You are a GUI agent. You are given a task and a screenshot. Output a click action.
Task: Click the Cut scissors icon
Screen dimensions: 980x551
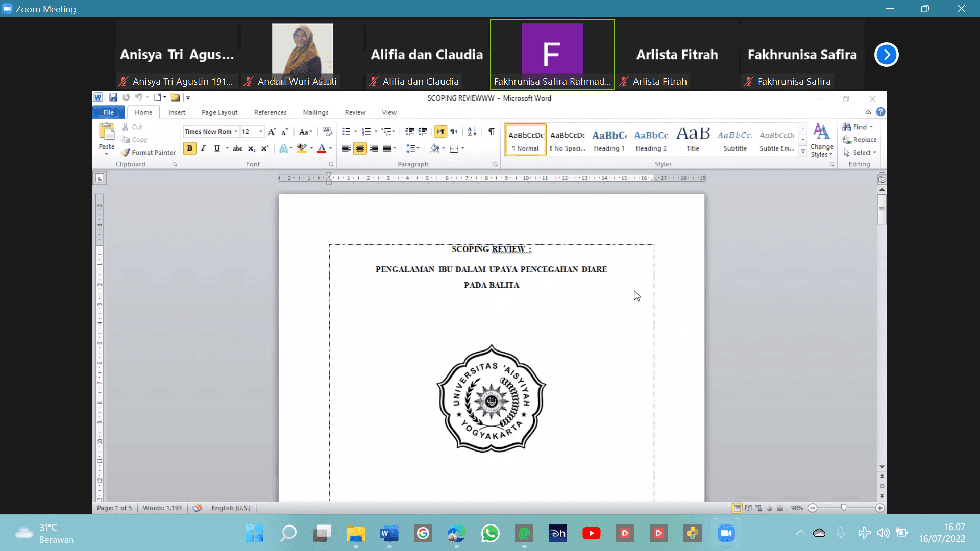(x=126, y=127)
